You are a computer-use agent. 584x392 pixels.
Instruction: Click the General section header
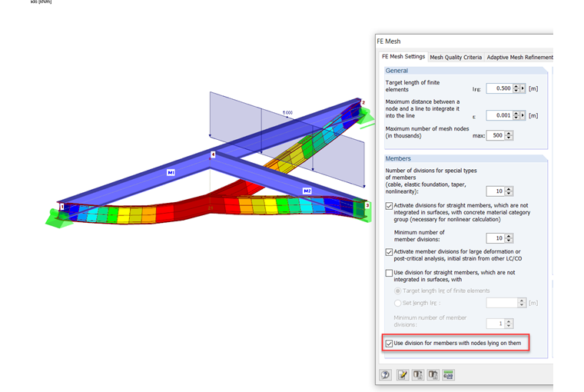(397, 71)
